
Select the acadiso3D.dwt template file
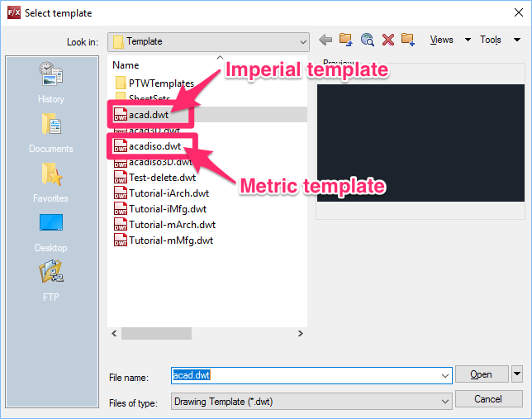point(153,162)
